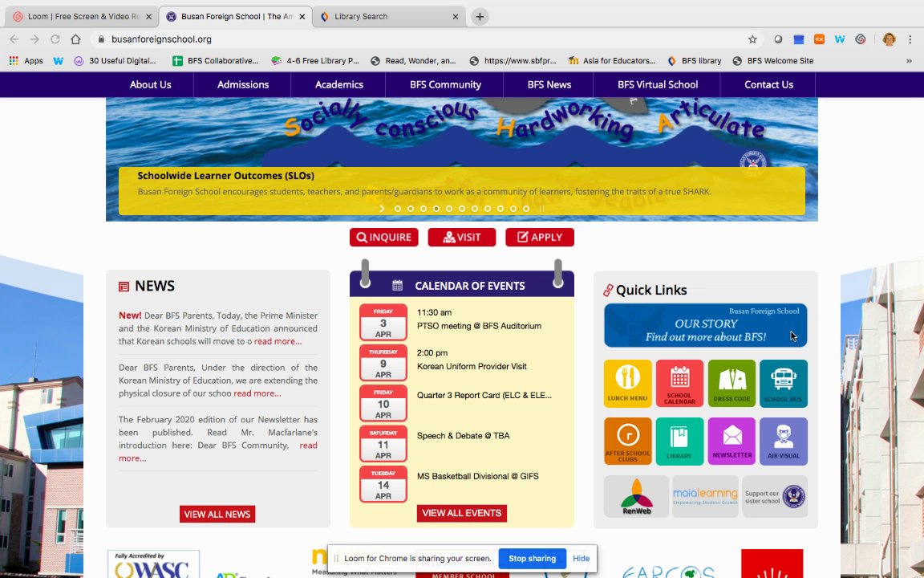
Task: Select the seventh carousel slide dot
Action: click(x=475, y=209)
